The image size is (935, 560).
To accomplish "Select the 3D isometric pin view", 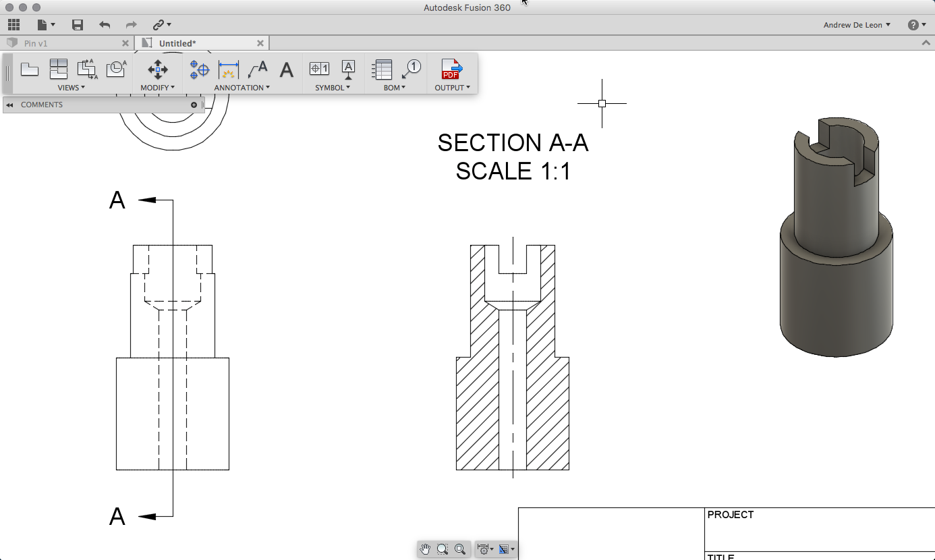I will [x=837, y=237].
